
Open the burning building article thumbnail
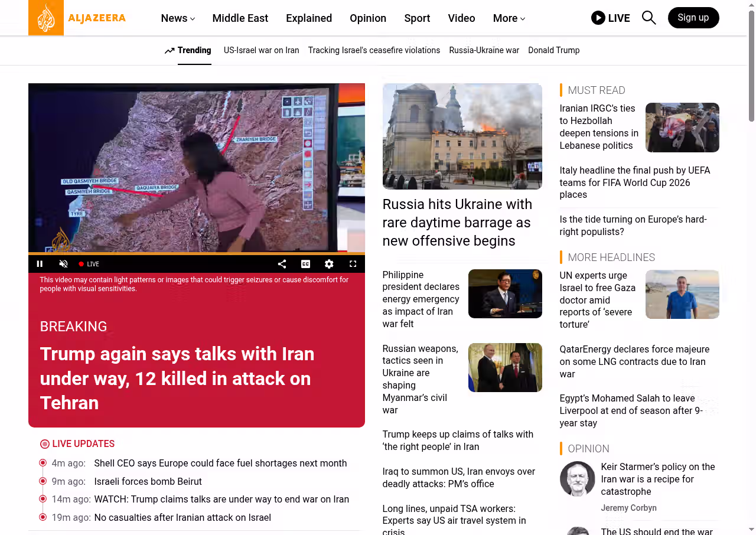(462, 136)
